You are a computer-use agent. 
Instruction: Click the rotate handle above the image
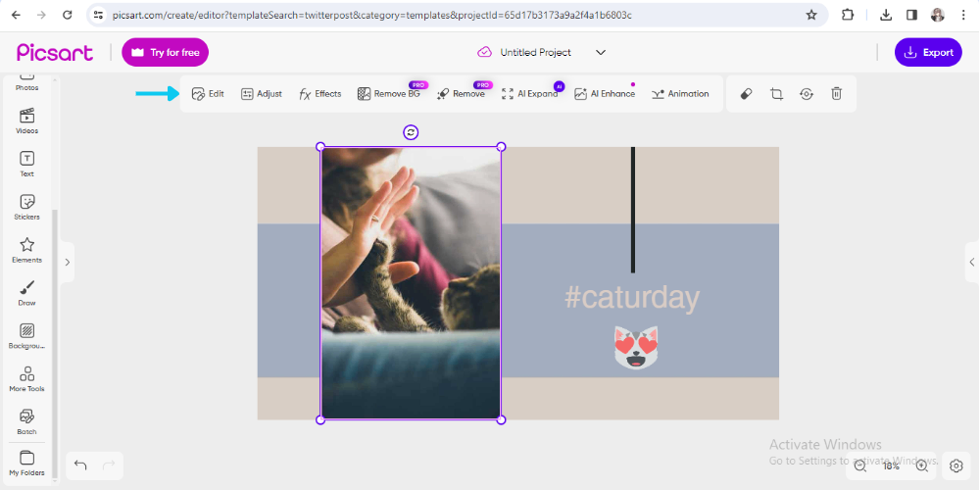click(411, 132)
